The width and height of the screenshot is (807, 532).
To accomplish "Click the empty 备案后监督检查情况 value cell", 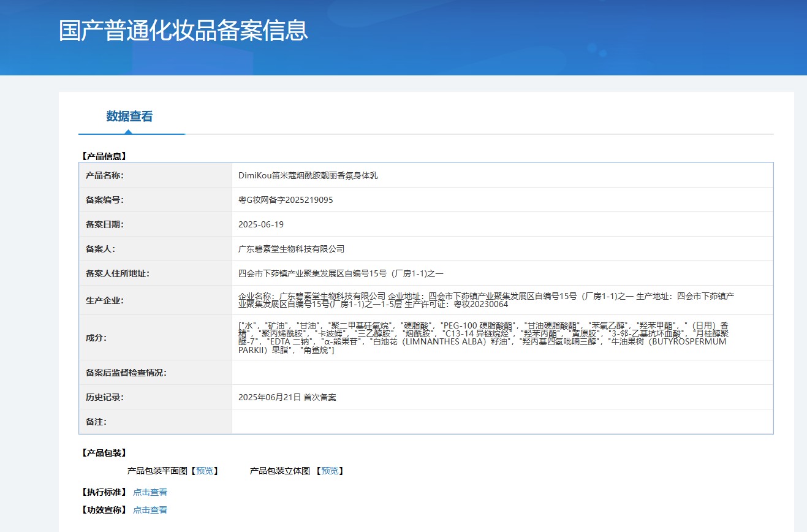I will coord(502,373).
